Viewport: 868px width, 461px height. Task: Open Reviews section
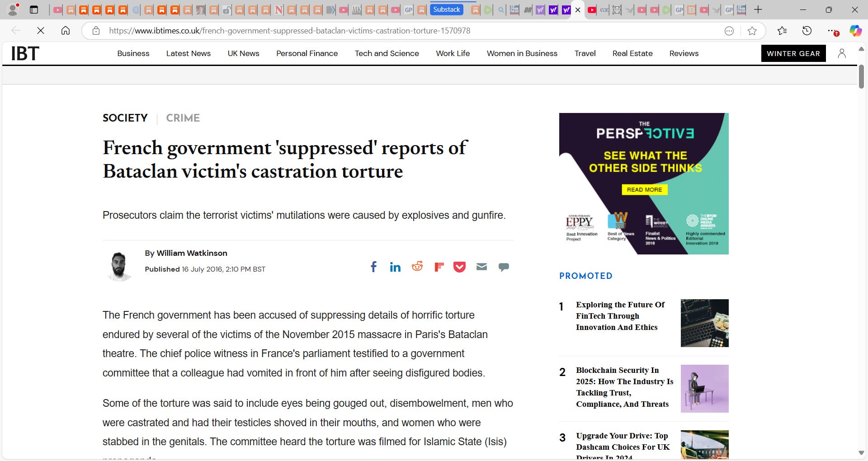684,53
